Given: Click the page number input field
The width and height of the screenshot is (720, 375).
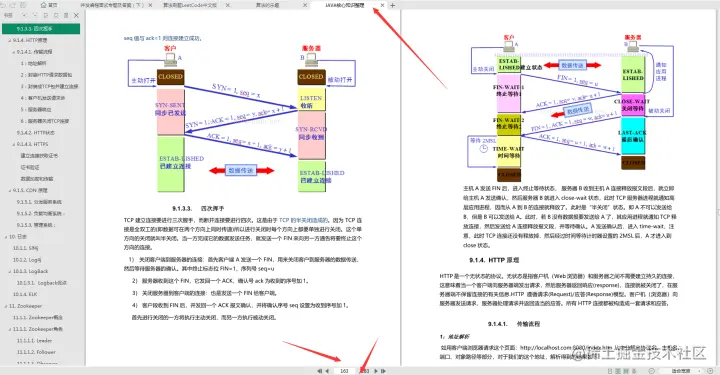Looking at the screenshot, I should click(345, 371).
